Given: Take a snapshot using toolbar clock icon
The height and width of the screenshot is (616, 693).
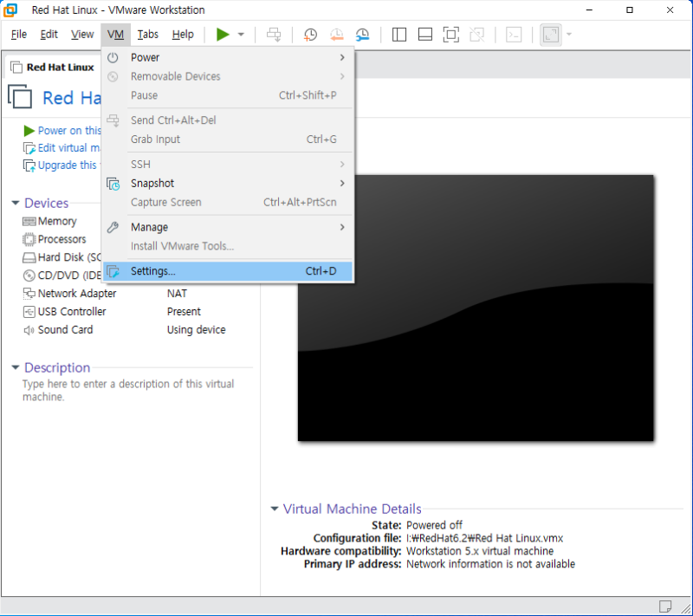Looking at the screenshot, I should pyautogui.click(x=309, y=35).
